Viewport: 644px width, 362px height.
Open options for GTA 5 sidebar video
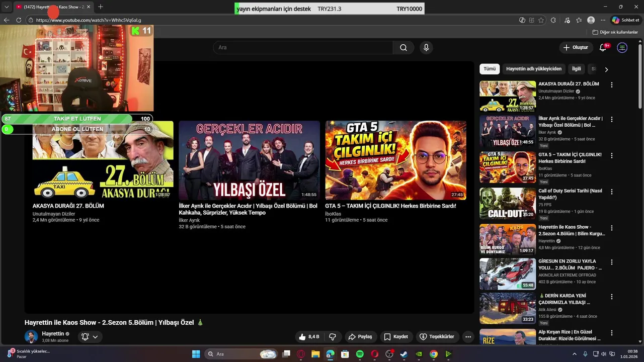coord(612,156)
